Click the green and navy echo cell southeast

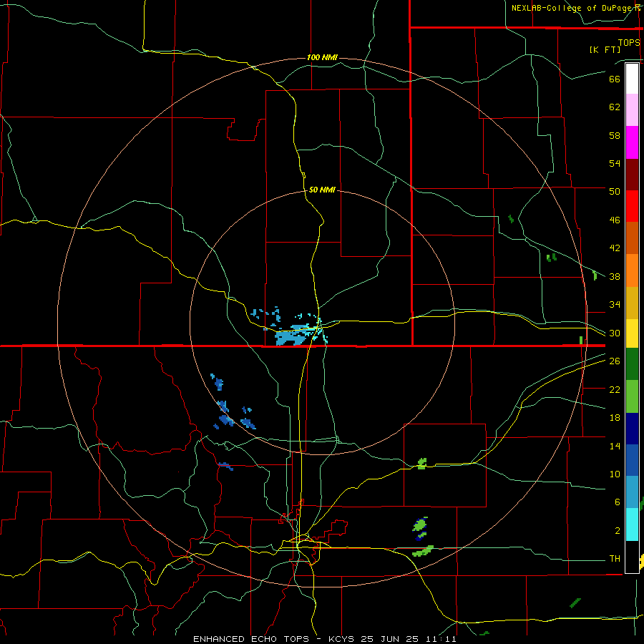point(420,529)
